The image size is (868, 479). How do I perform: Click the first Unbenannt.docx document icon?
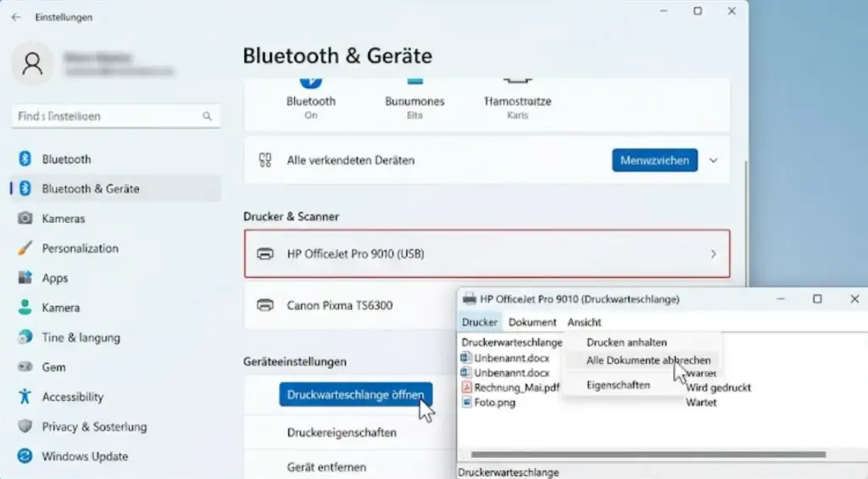(467, 358)
